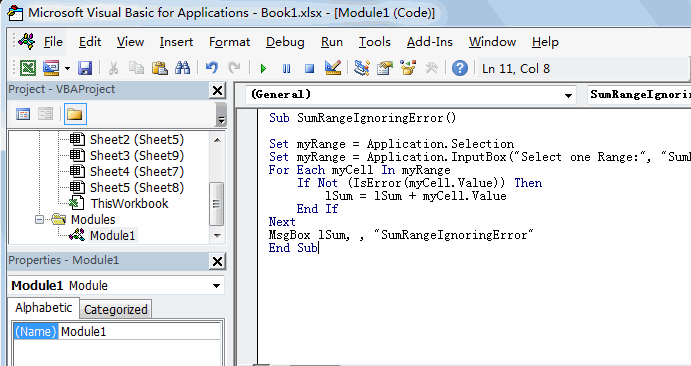Open the Project toolbar options arrow
Image resolution: width=691 pixels, height=366 pixels.
[x=221, y=115]
